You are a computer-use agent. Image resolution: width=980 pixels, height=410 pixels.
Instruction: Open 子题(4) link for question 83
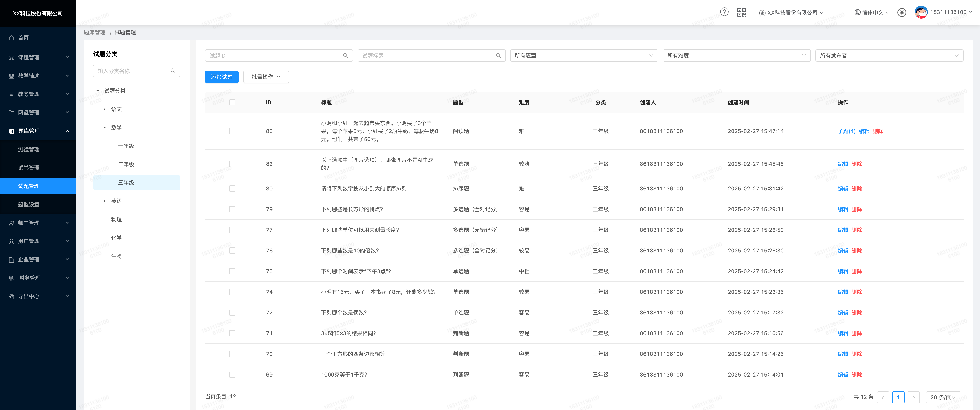pos(846,131)
